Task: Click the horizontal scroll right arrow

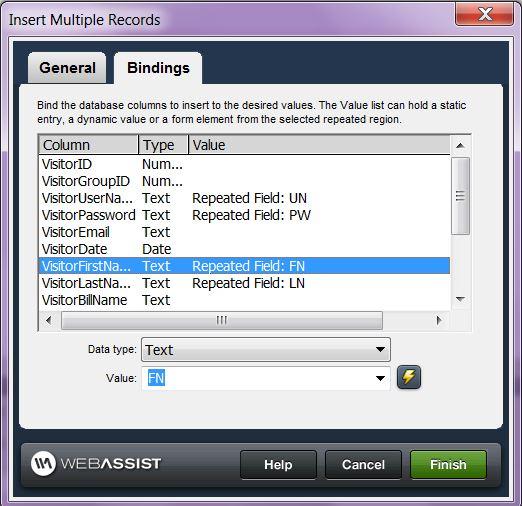Action: point(439,320)
